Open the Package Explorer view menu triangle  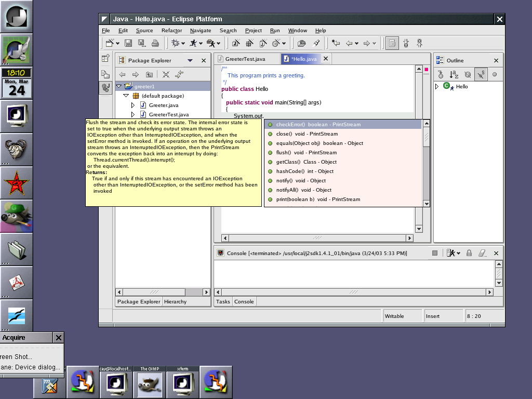(190, 60)
